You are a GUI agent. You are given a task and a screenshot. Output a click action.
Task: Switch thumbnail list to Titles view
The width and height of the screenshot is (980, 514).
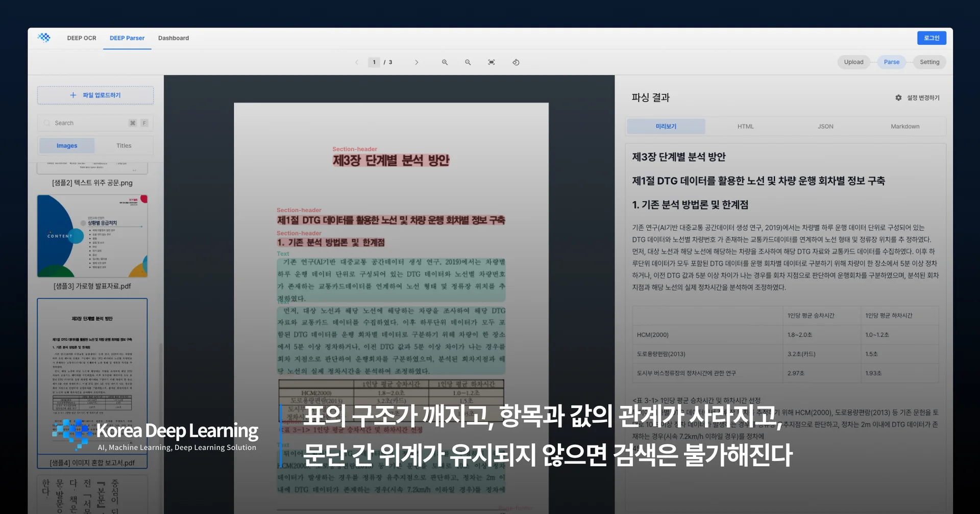tap(124, 146)
